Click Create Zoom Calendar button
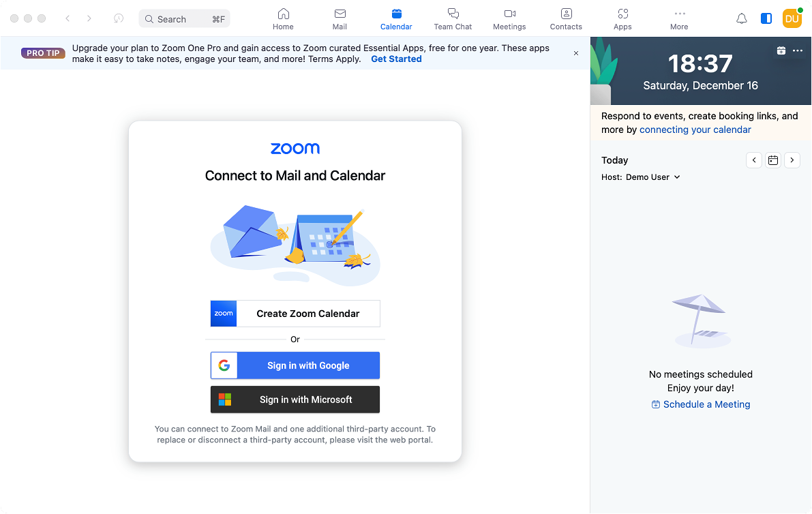Image resolution: width=812 pixels, height=514 pixels. tap(295, 314)
